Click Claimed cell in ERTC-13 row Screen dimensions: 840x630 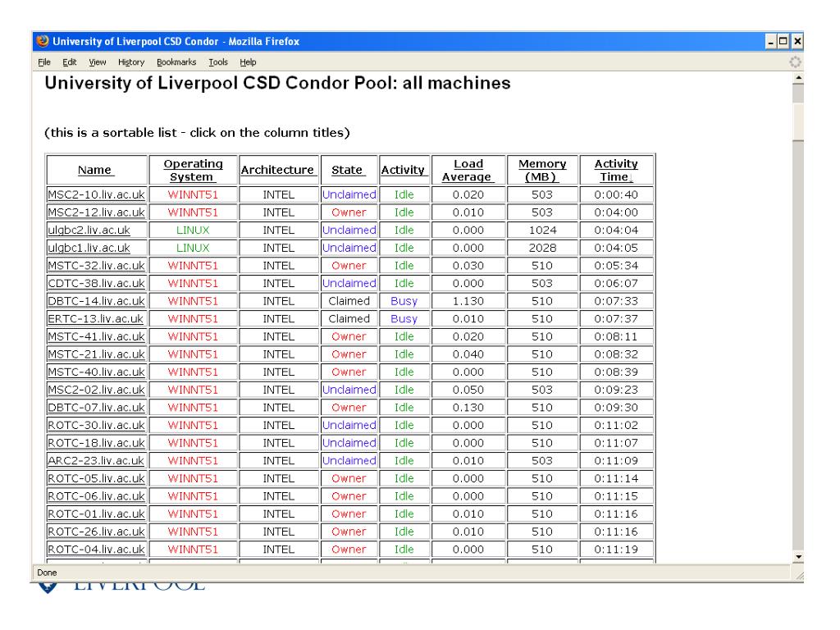tap(349, 319)
